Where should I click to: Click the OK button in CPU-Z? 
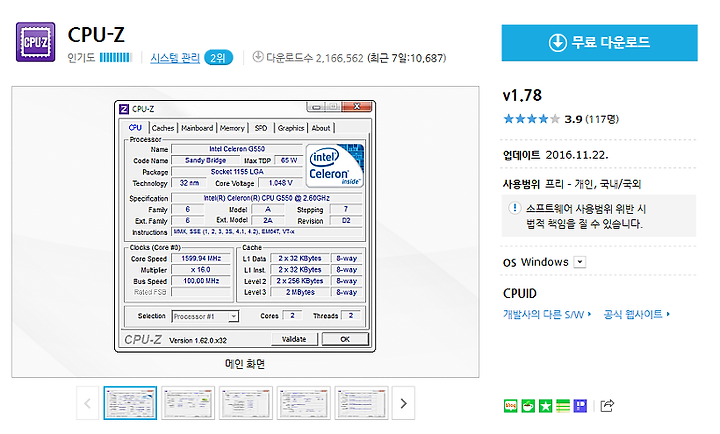click(x=345, y=339)
